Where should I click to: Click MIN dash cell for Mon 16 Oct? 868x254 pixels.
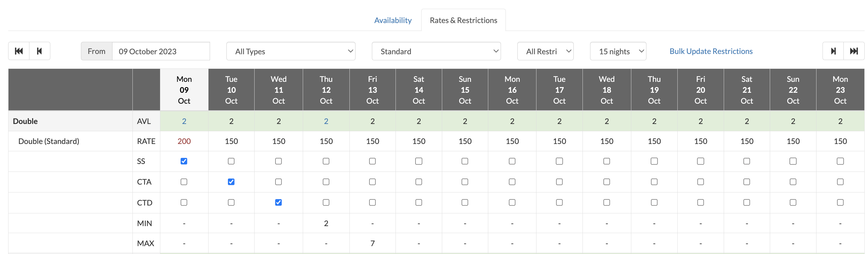pos(512,223)
